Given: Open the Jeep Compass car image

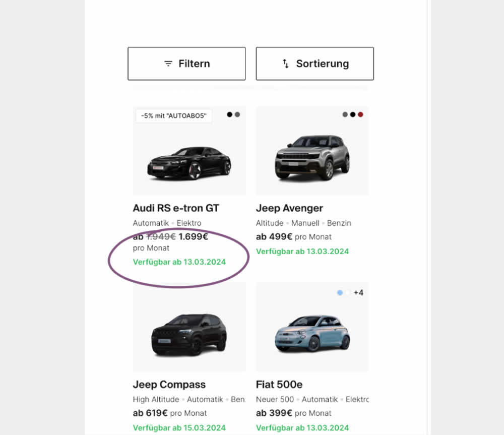Looking at the screenshot, I should (189, 334).
